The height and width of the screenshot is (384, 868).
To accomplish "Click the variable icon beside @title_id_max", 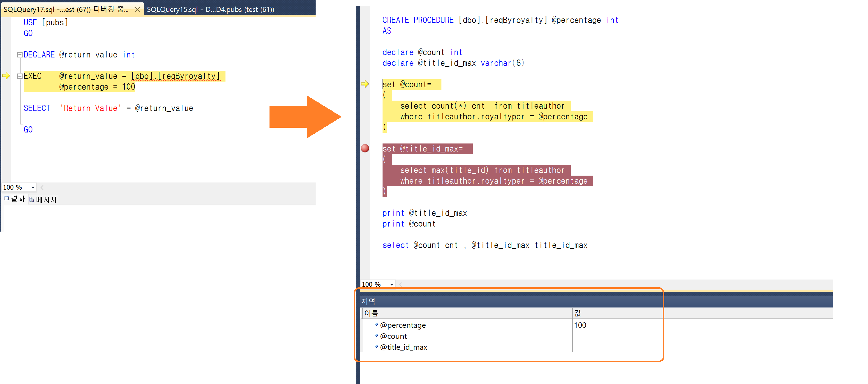I will 376,347.
